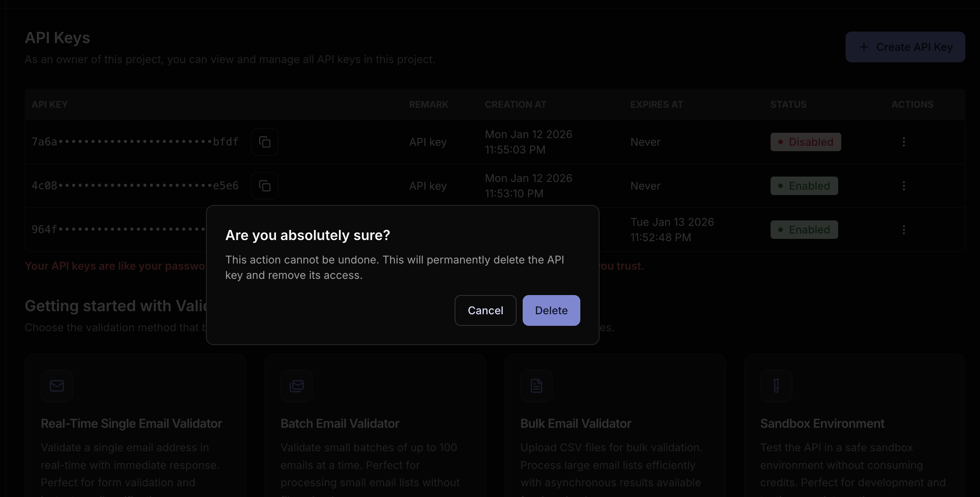
Task: Open the Sandbox Environment card title
Action: coord(822,424)
